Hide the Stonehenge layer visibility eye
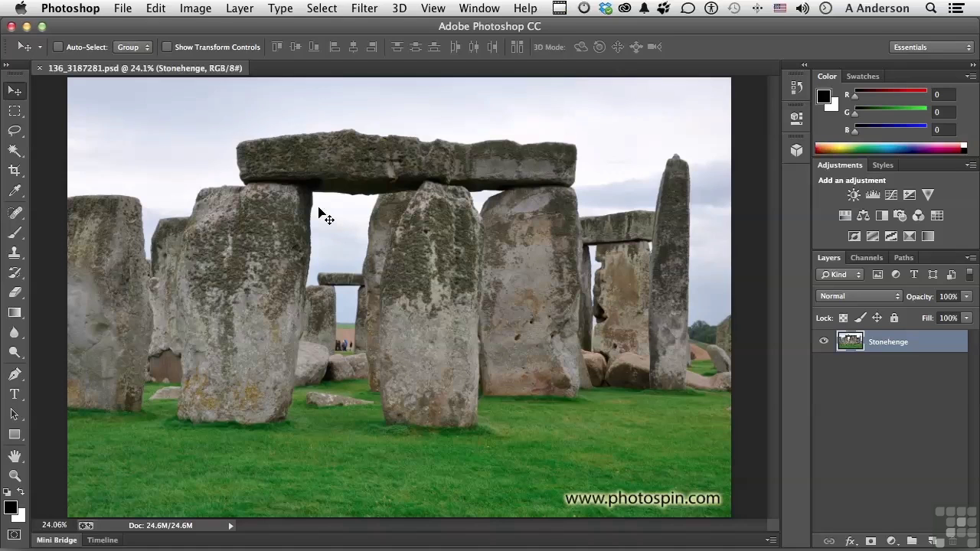 pyautogui.click(x=824, y=342)
